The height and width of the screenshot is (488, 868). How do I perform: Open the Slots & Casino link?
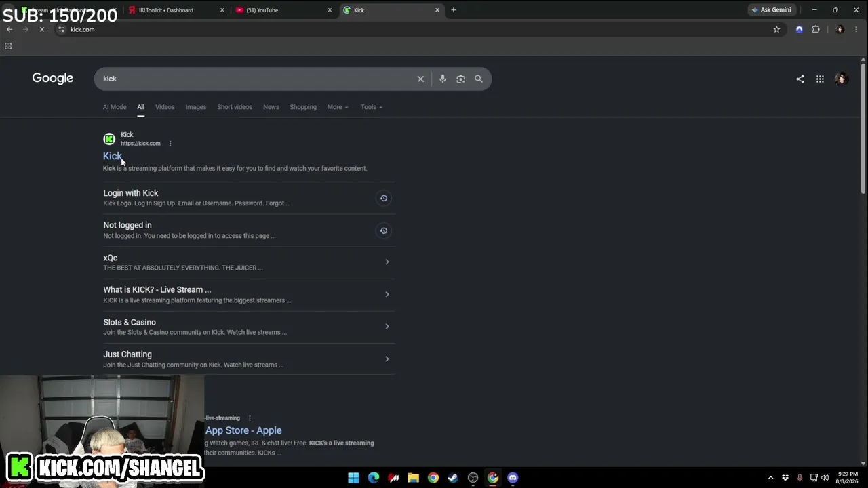(130, 322)
